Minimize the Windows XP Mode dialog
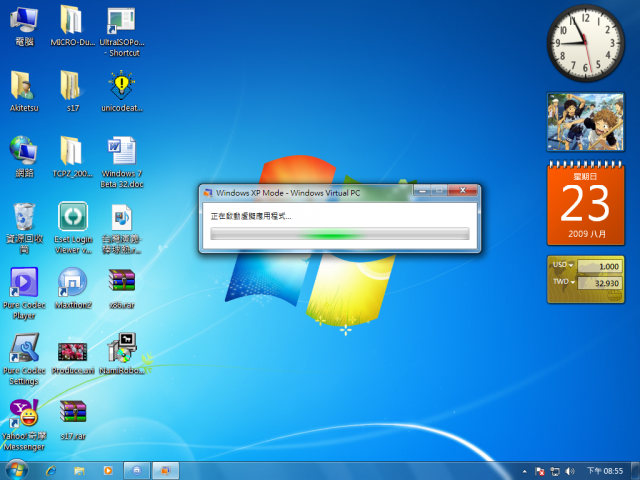This screenshot has width=640, height=480. click(422, 190)
